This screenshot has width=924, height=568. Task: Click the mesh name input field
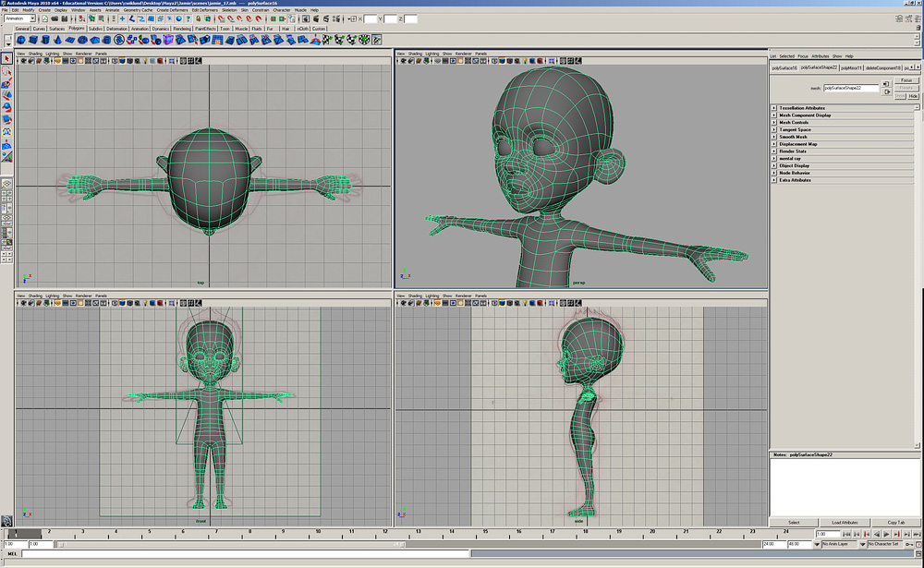[x=850, y=88]
